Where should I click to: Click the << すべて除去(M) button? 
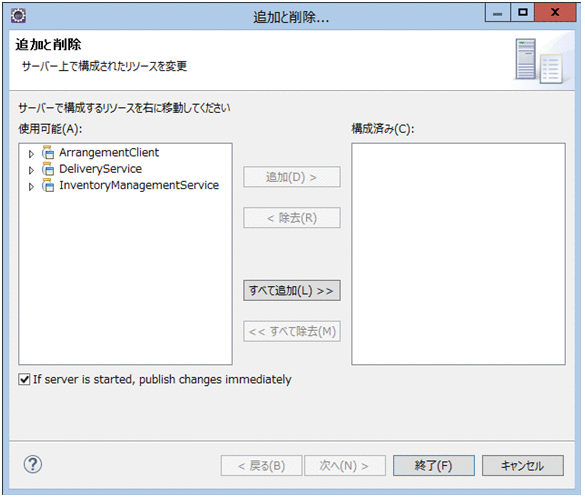pyautogui.click(x=292, y=331)
